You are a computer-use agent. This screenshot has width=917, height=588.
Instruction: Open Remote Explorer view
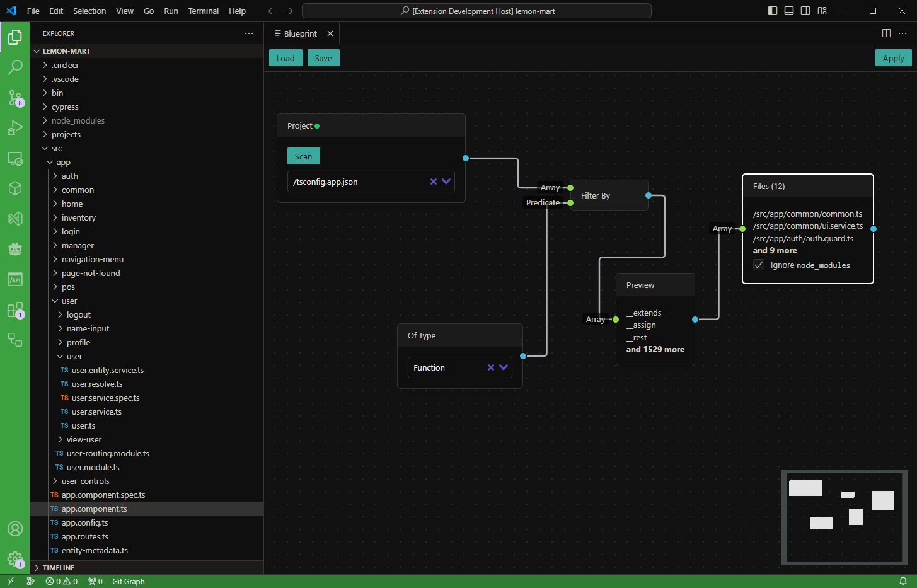point(15,158)
